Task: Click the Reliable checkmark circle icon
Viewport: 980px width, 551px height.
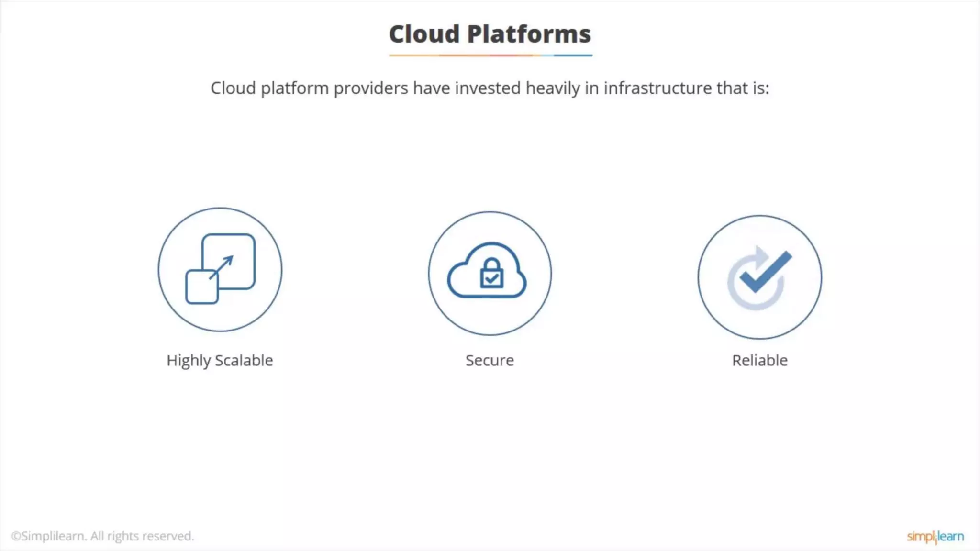Action: tap(759, 277)
